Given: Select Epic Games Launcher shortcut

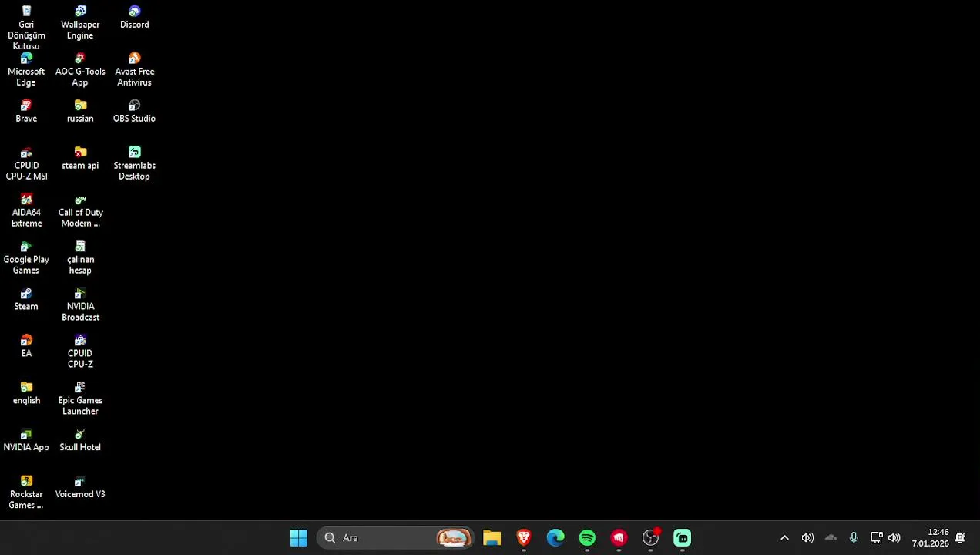Looking at the screenshot, I should click(80, 399).
